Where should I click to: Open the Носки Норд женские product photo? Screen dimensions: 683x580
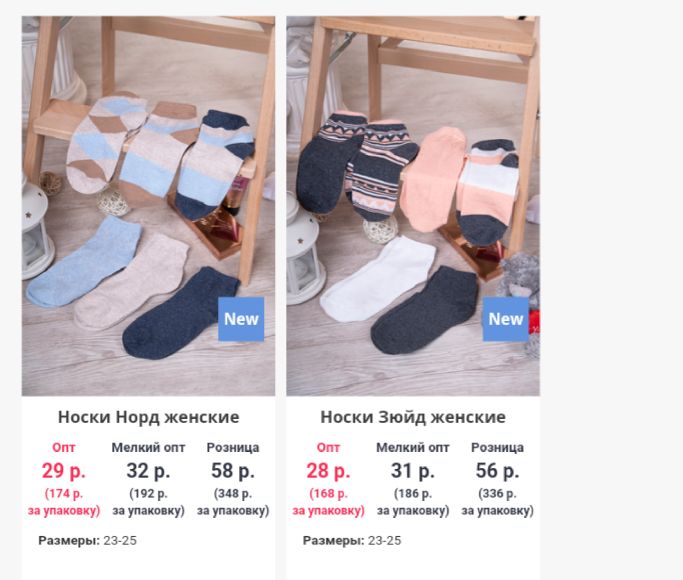point(149,206)
